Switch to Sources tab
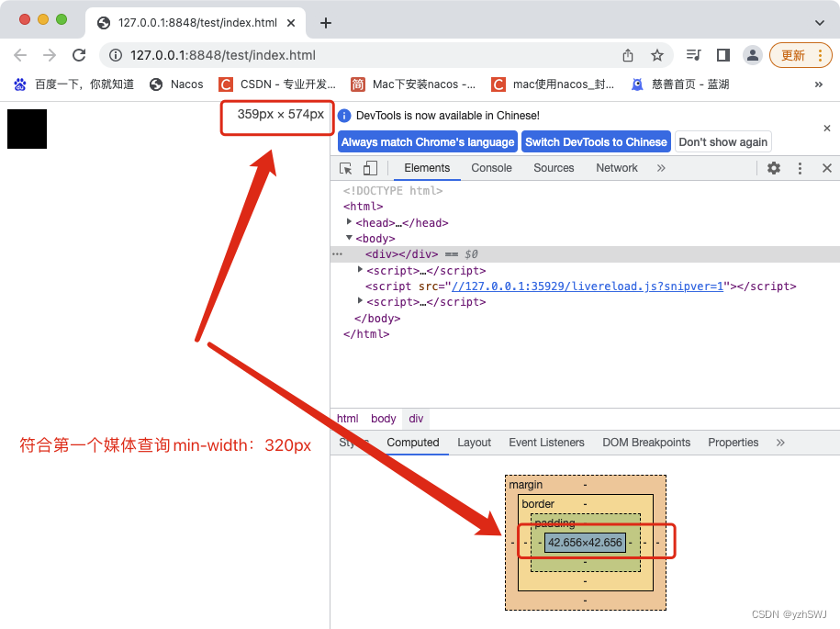This screenshot has height=629, width=840. [x=554, y=168]
